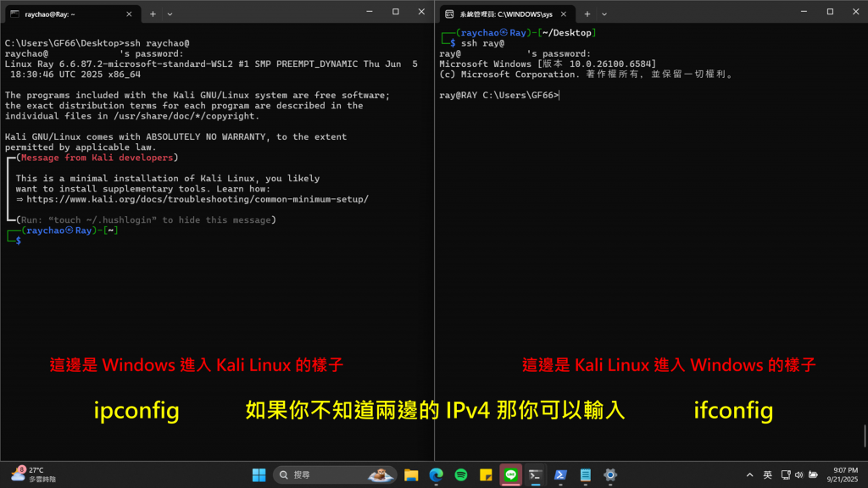Screen dimensions: 868x488
Task: Switch the input language indicator 英
Action: coord(767,474)
